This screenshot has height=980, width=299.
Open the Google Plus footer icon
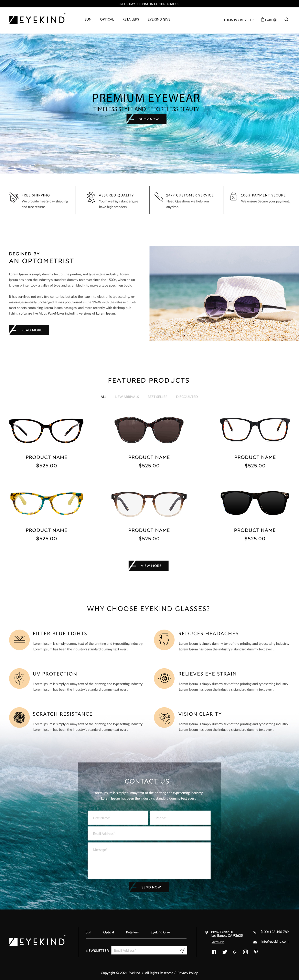235,952
